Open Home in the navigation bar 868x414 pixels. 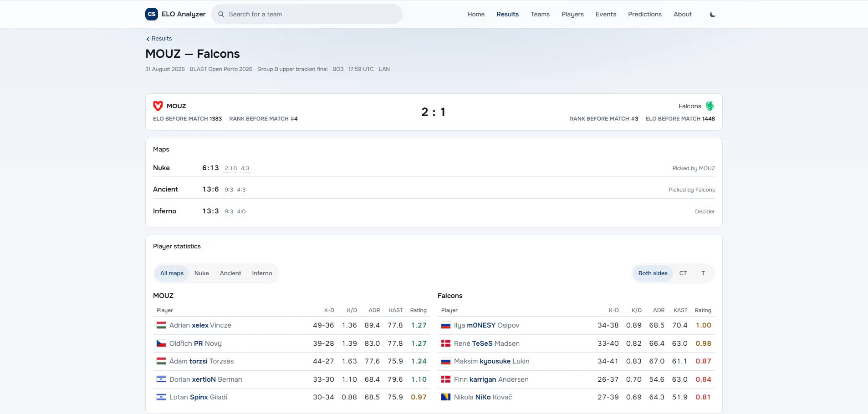point(476,14)
